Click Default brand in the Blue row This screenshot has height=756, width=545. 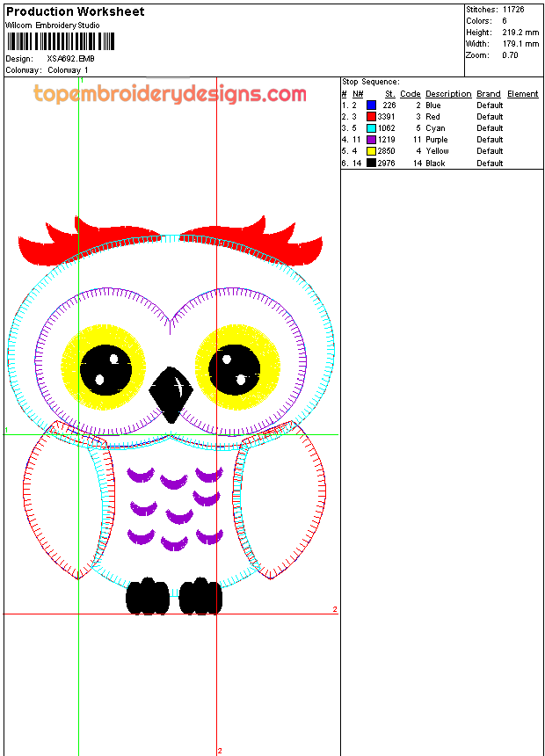[x=490, y=105]
